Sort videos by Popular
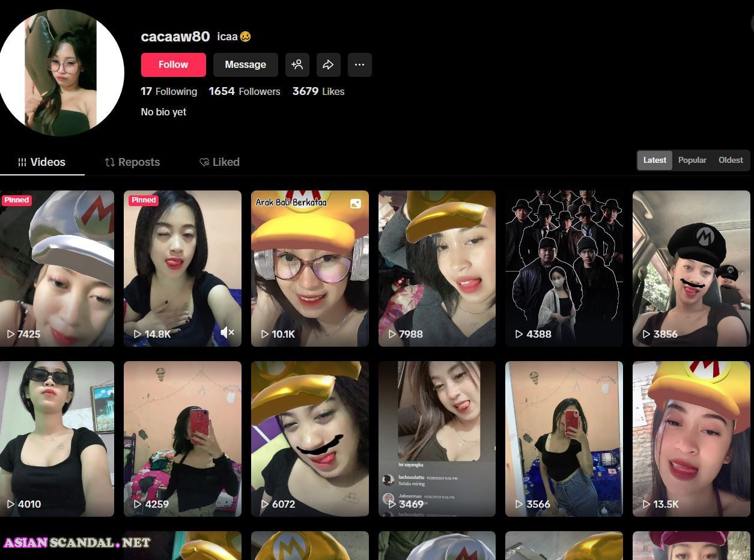This screenshot has width=754, height=560. click(x=692, y=160)
